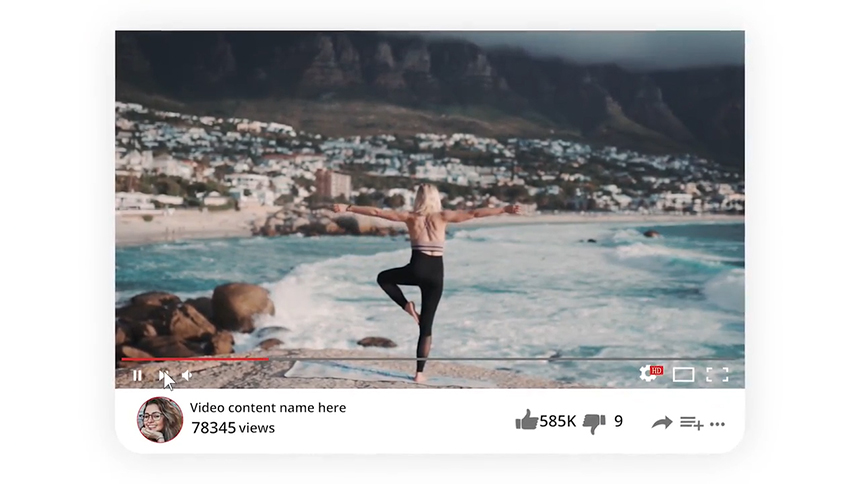Image resolution: width=860 pixels, height=484 pixels.
Task: Open the channel profile picture
Action: click(160, 420)
